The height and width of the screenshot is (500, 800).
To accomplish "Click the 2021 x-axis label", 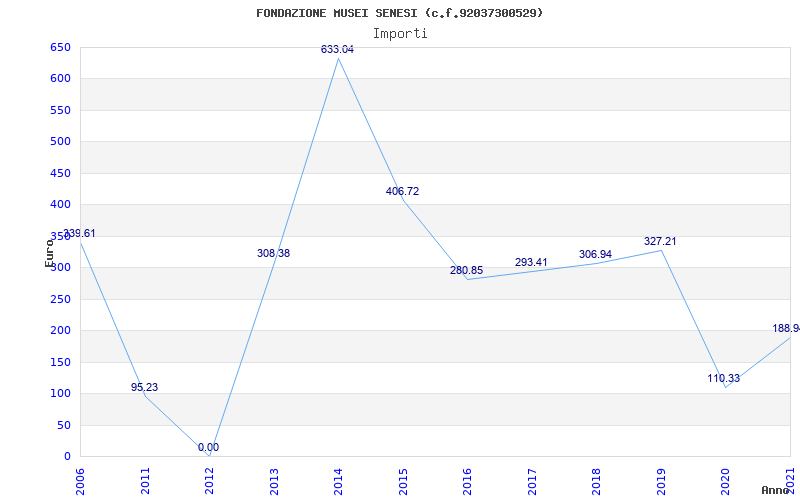I will pos(790,481).
